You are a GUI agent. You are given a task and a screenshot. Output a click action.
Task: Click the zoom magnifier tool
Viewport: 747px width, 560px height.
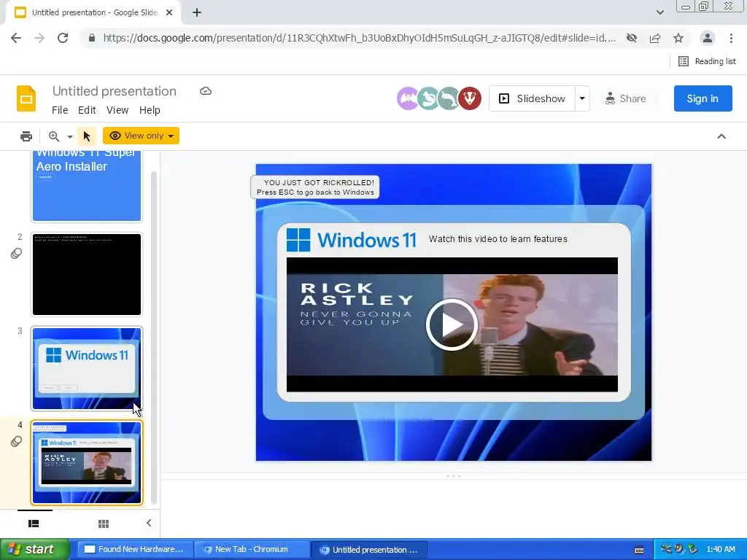click(54, 136)
